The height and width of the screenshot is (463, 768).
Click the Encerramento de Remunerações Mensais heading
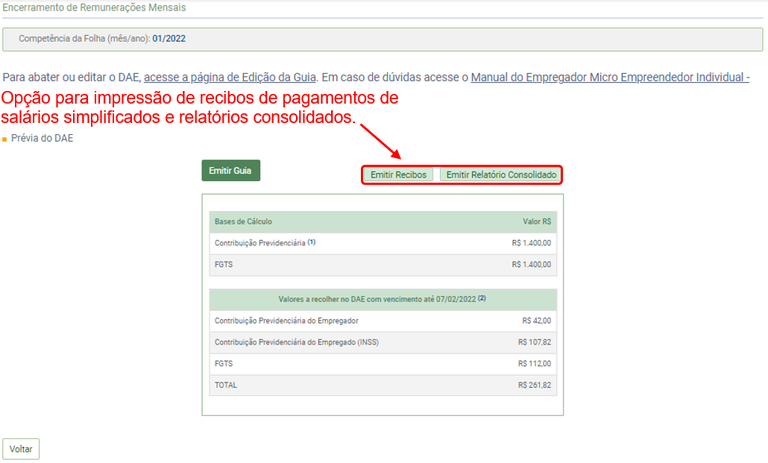click(93, 7)
